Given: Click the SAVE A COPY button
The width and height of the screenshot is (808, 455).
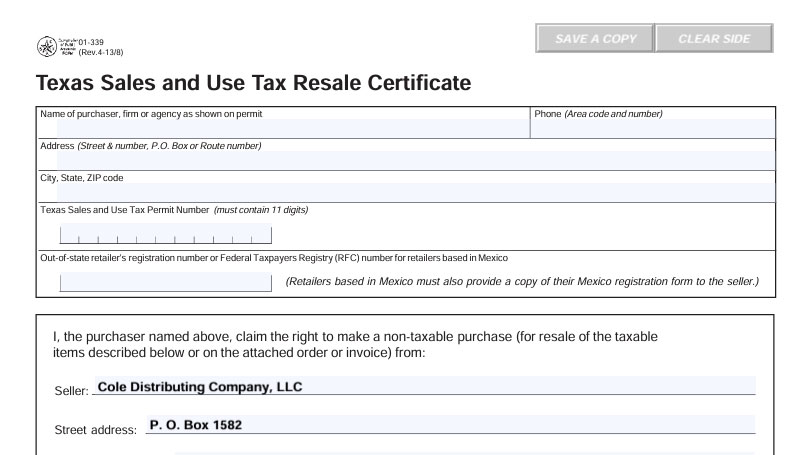Looking at the screenshot, I should pos(595,38).
